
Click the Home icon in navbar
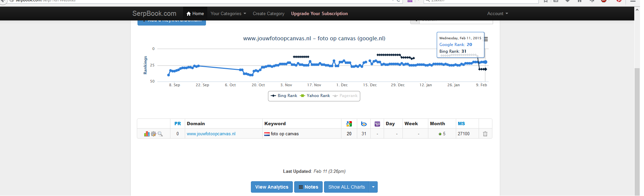click(x=189, y=14)
